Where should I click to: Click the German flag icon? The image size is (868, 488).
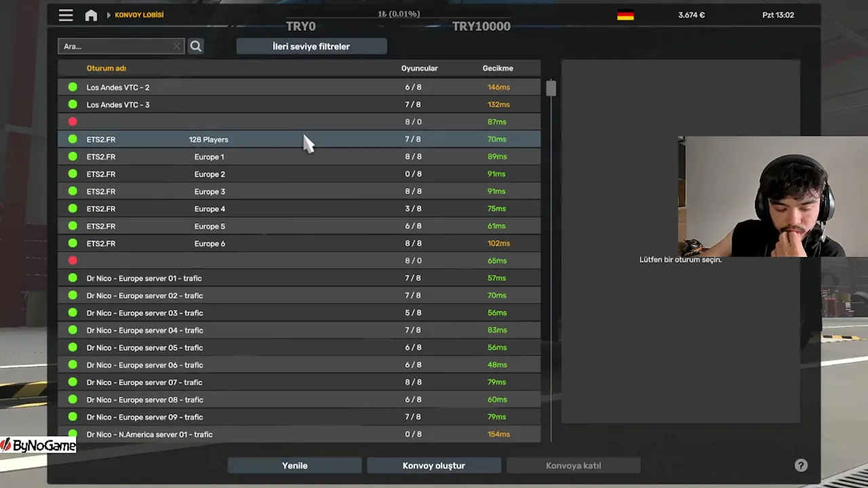coord(625,15)
